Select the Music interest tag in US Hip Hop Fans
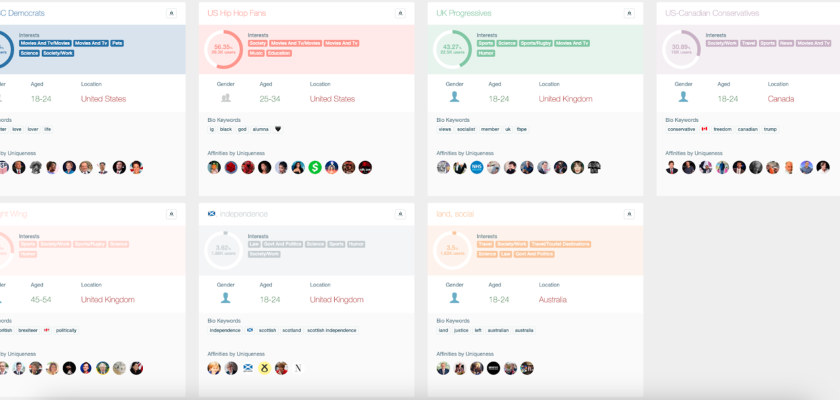The width and height of the screenshot is (840, 400). (x=256, y=53)
